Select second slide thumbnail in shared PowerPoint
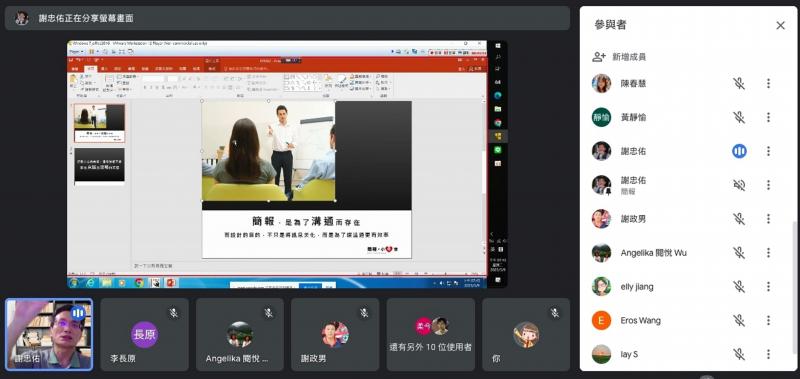The width and height of the screenshot is (800, 379). (x=99, y=165)
